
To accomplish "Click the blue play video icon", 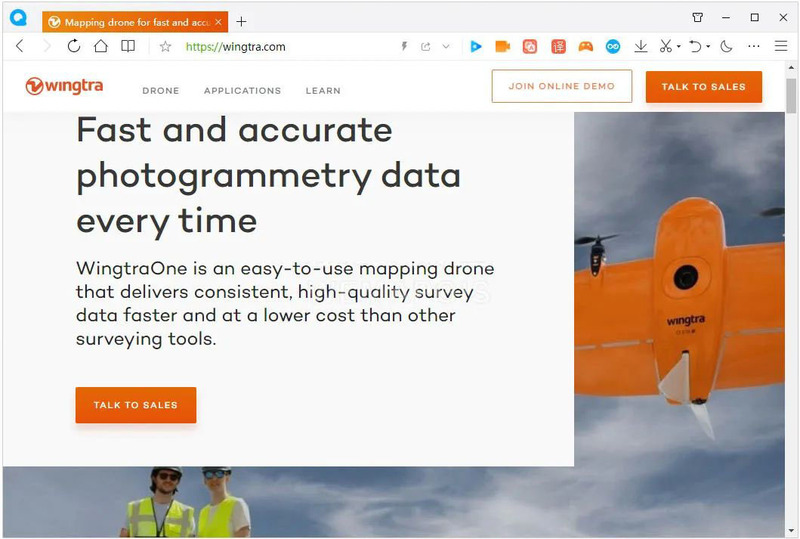I will click(x=476, y=47).
